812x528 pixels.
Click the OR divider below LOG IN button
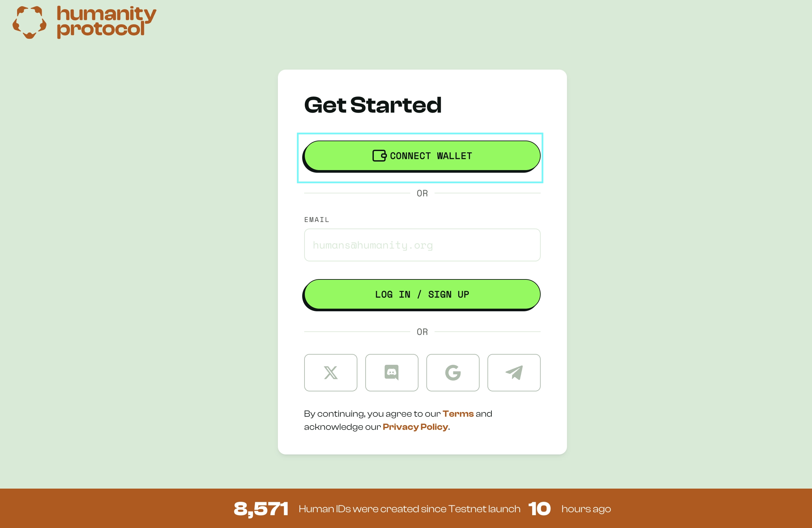coord(422,332)
